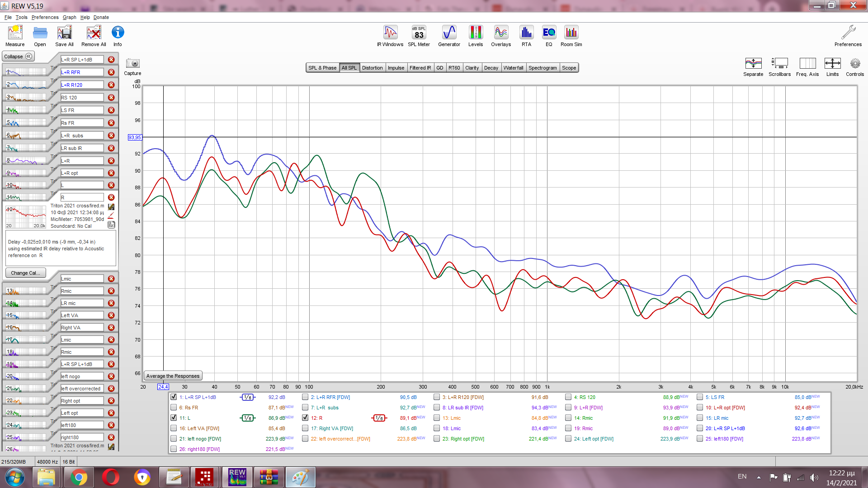Click the Save All icon
Image resolution: width=868 pixels, height=488 pixels.
coord(64,36)
